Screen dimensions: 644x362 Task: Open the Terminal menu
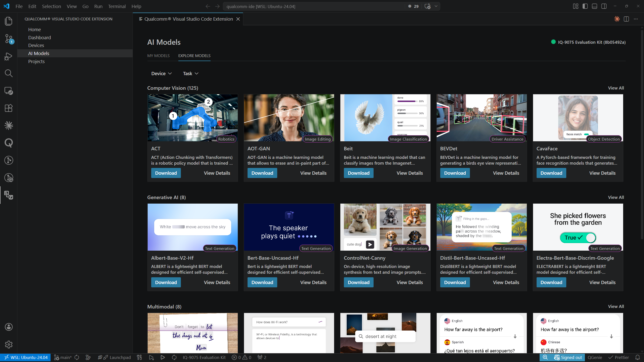(x=117, y=6)
